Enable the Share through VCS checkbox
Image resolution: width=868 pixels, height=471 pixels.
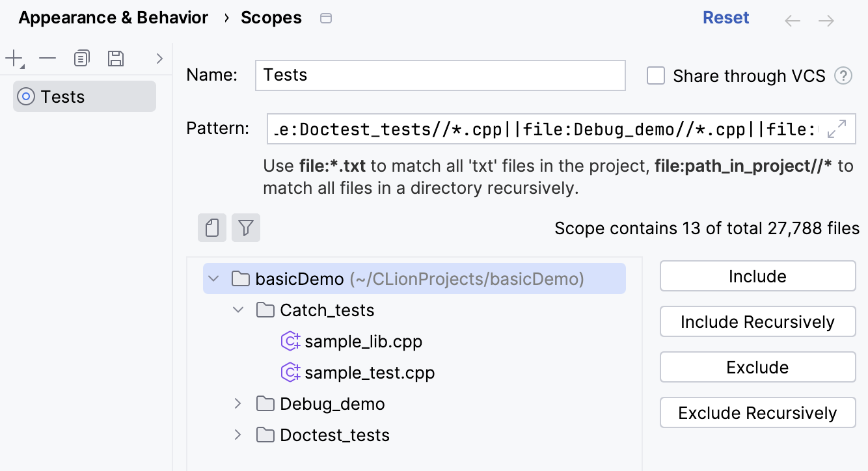[655, 76]
